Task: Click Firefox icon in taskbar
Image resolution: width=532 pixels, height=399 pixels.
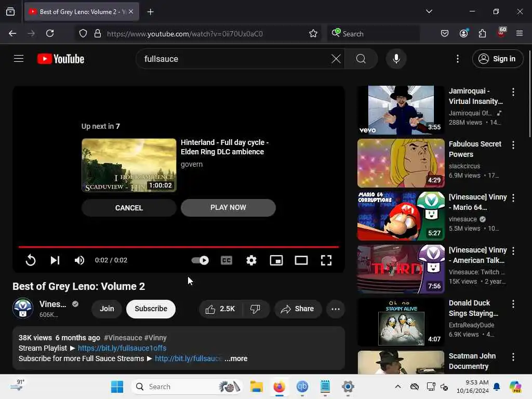Action: tap(279, 387)
